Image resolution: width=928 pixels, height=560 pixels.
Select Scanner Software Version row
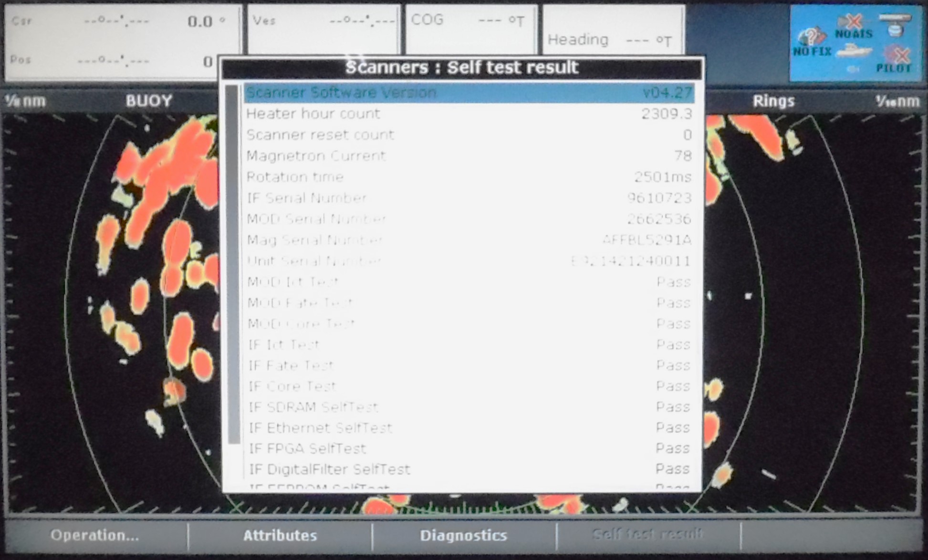tap(469, 93)
